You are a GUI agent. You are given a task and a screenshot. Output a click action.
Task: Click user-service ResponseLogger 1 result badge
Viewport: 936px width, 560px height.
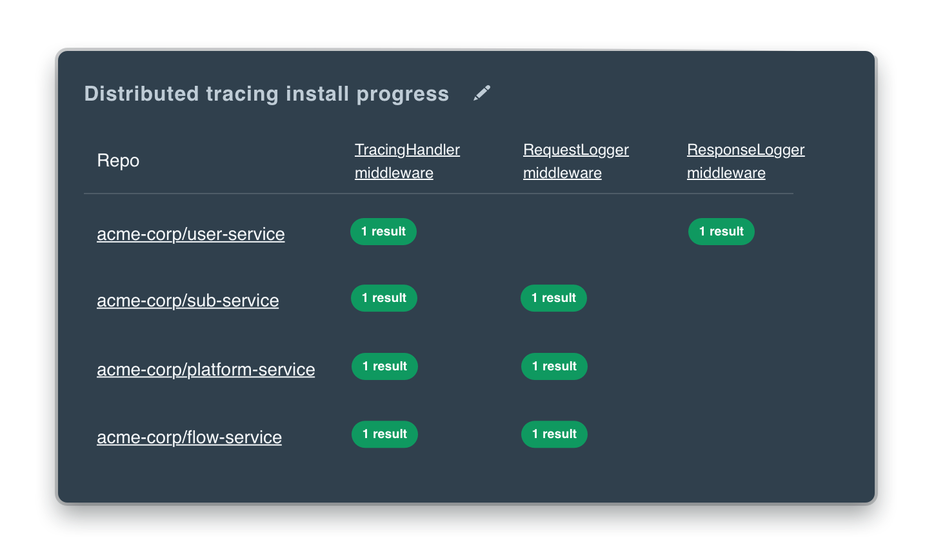tap(721, 232)
